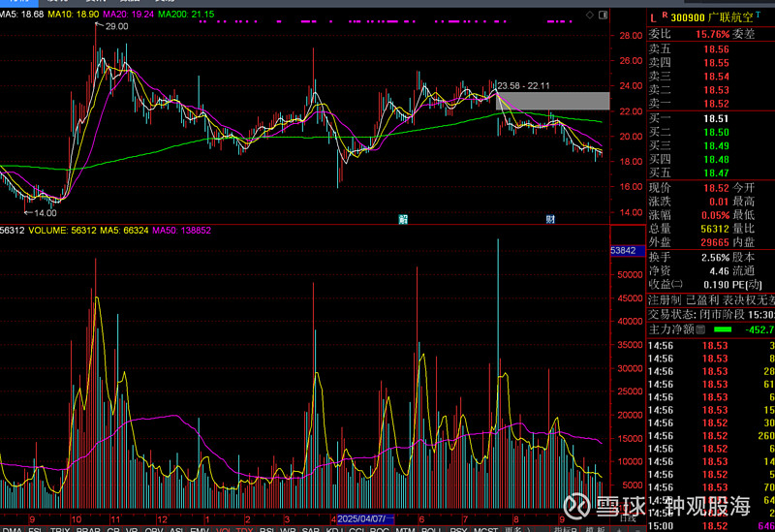775x532 pixels.
Task: Click the 2025/04/07 date marker on timeline
Action: 360,519
